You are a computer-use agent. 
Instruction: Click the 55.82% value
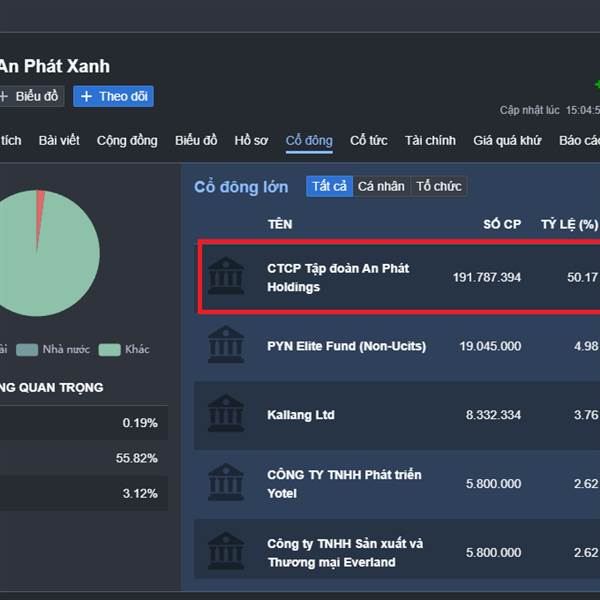137,458
